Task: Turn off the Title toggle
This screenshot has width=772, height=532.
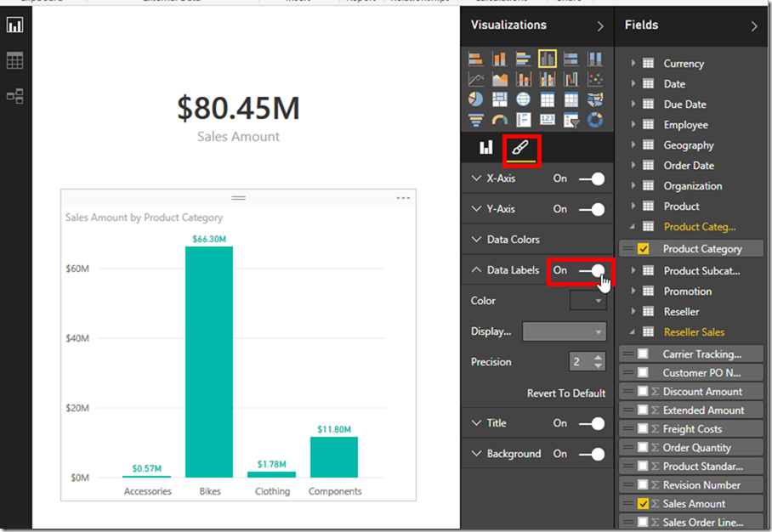Action: (592, 424)
